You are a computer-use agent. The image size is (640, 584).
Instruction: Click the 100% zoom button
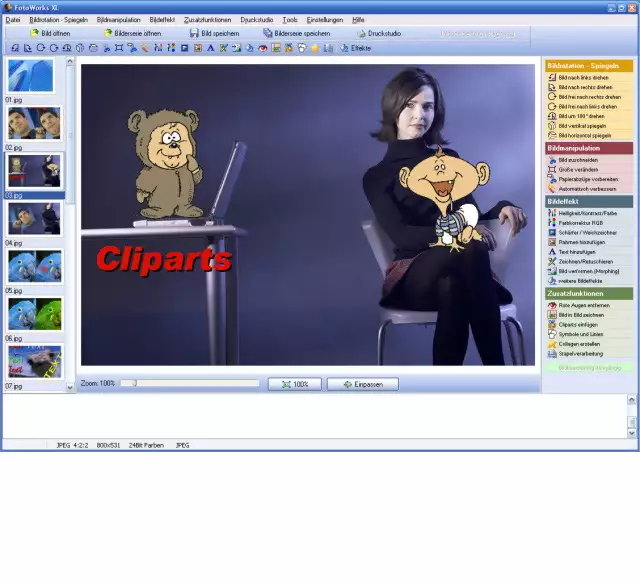[295, 384]
